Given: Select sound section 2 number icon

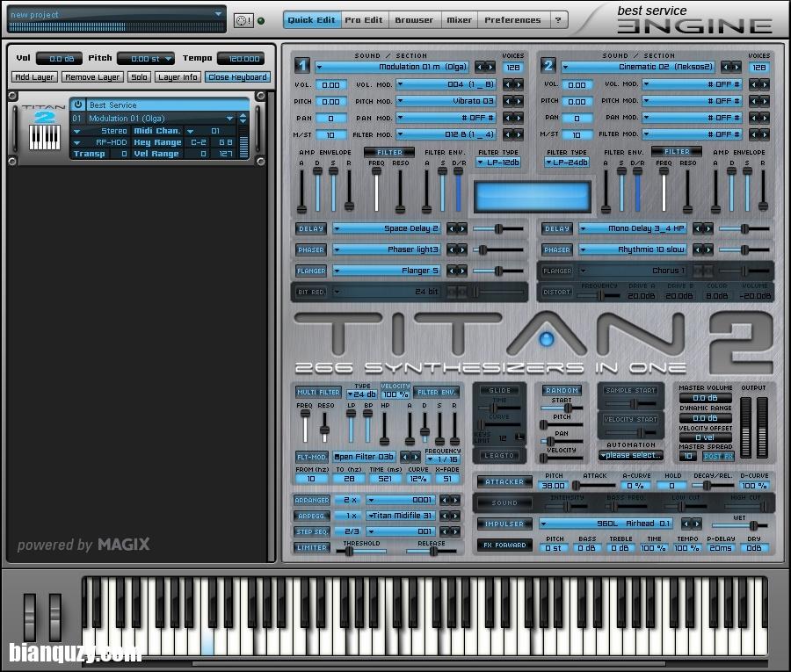Looking at the screenshot, I should click(548, 66).
